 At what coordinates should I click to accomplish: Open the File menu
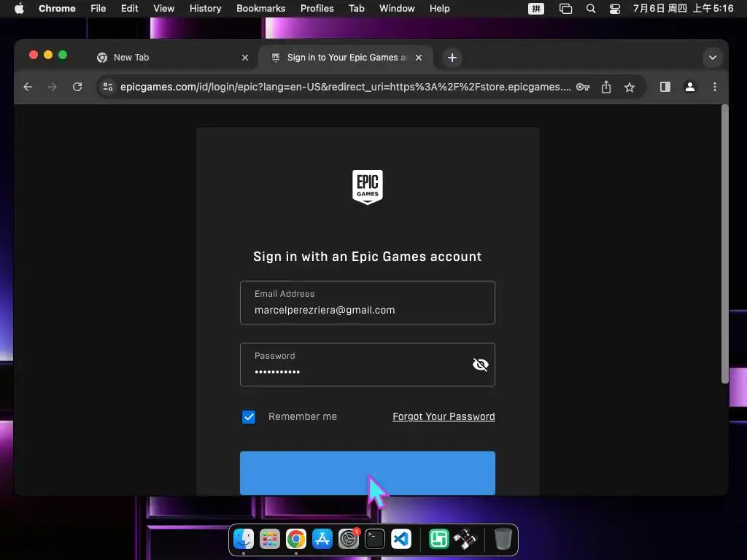(98, 9)
